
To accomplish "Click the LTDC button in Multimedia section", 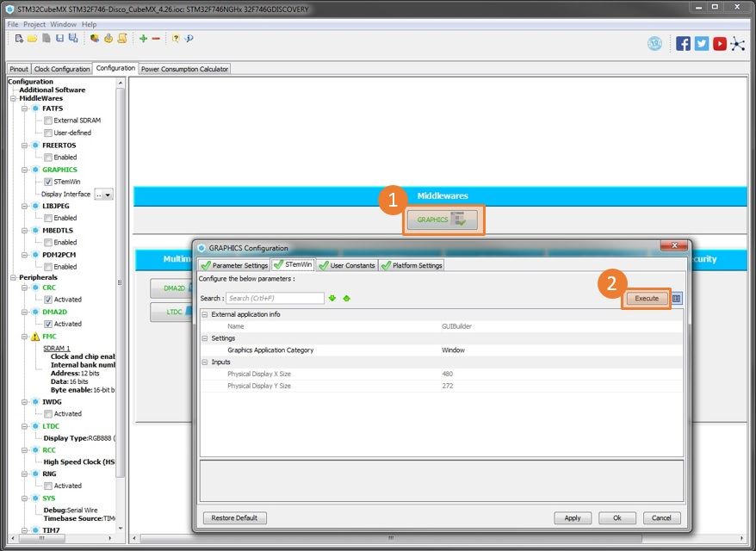I will click(x=172, y=312).
